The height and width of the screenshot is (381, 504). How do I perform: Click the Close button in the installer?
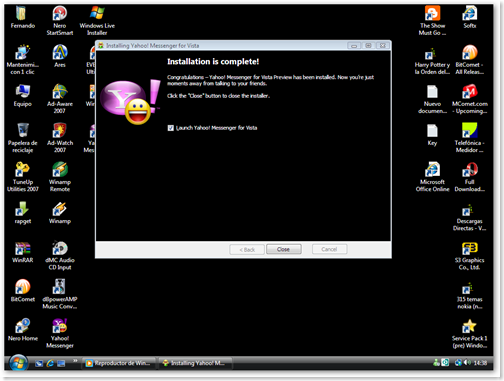pyautogui.click(x=284, y=249)
